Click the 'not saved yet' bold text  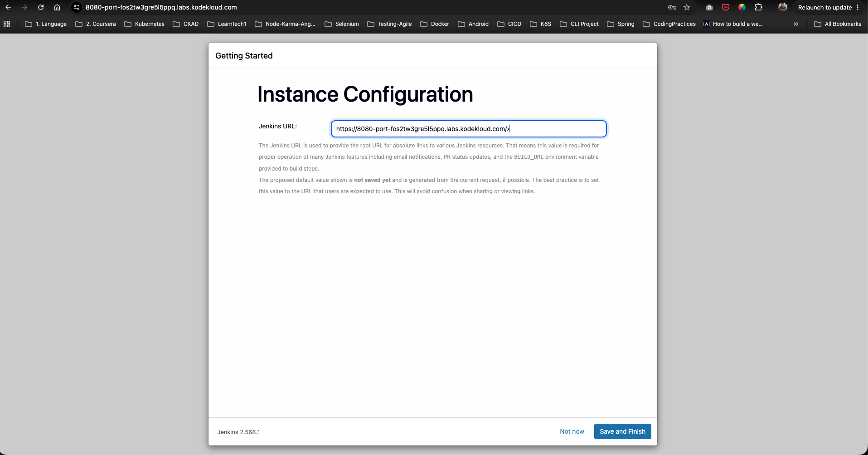coord(372,180)
